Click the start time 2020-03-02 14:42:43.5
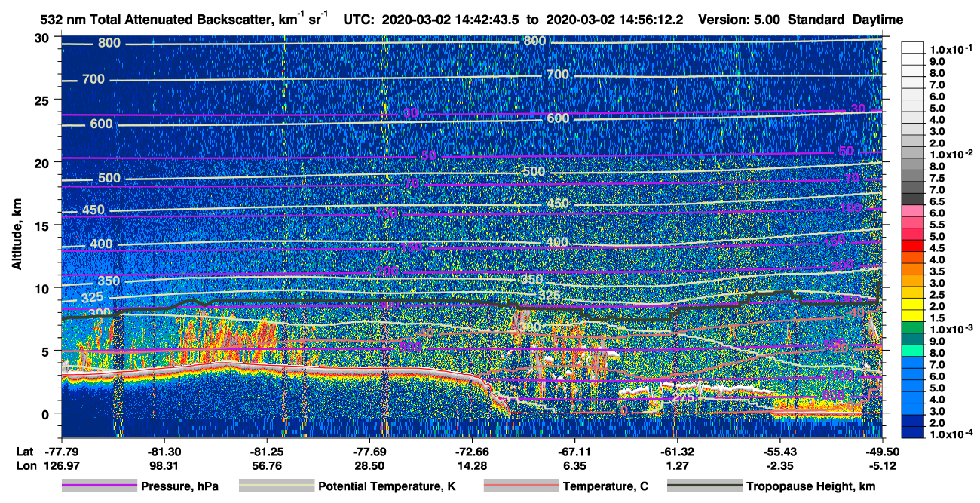This screenshot has width=980, height=503. tap(450, 20)
